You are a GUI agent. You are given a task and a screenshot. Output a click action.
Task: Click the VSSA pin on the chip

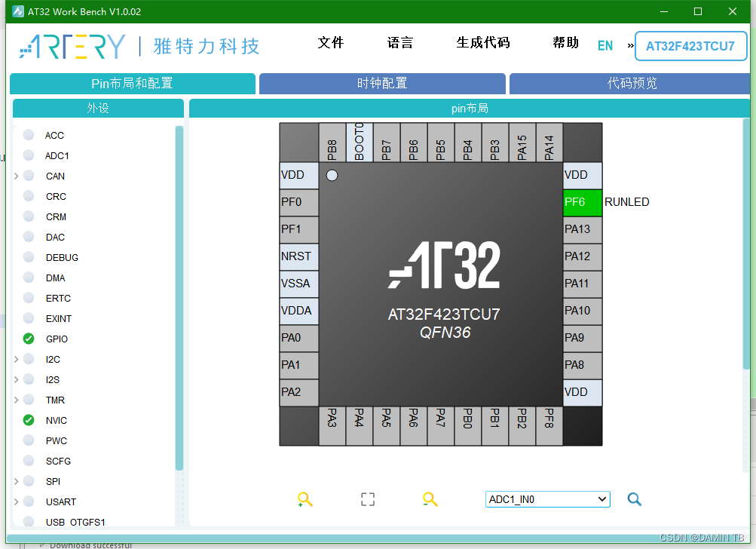(299, 284)
